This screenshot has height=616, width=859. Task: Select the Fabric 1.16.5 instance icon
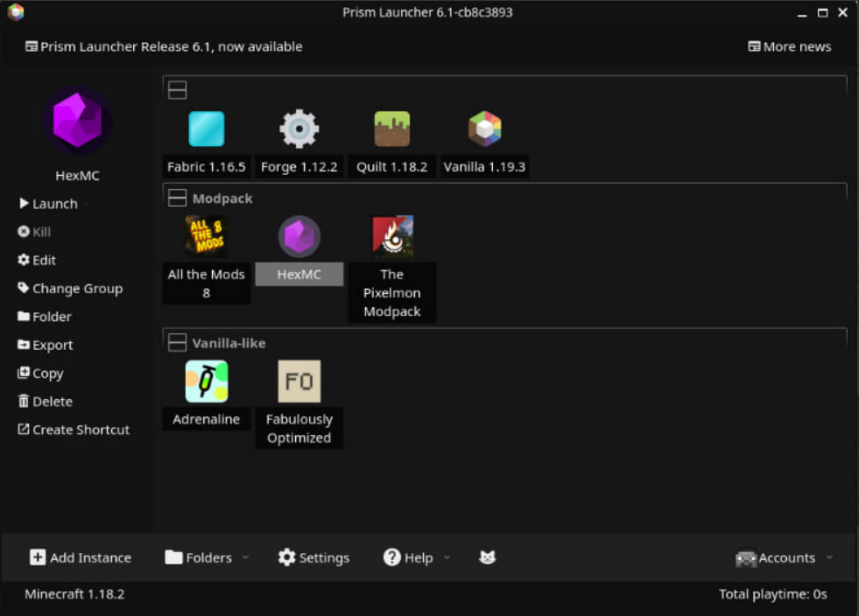206,129
